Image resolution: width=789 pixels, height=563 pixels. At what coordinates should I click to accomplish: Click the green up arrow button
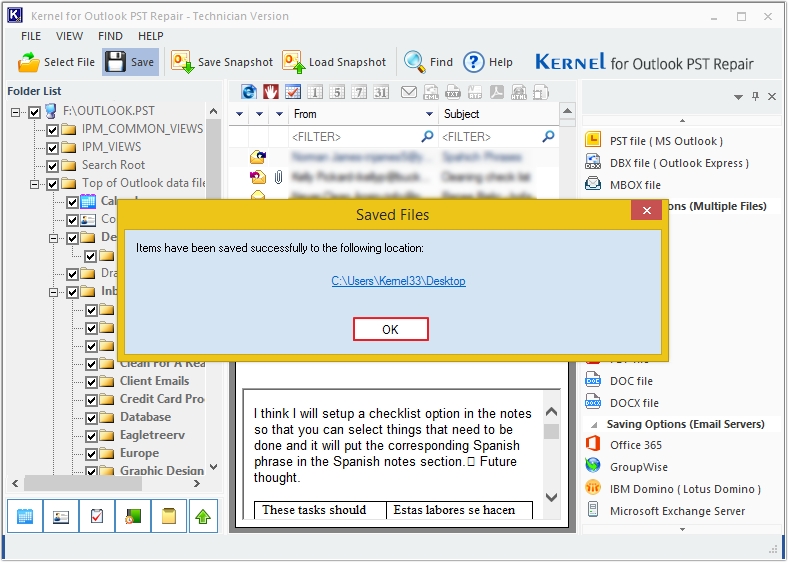point(203,516)
